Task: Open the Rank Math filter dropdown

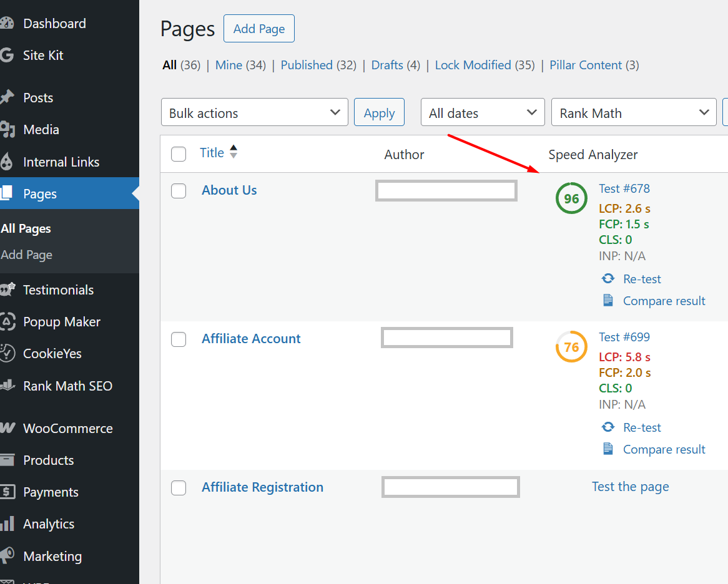Action: (x=633, y=113)
